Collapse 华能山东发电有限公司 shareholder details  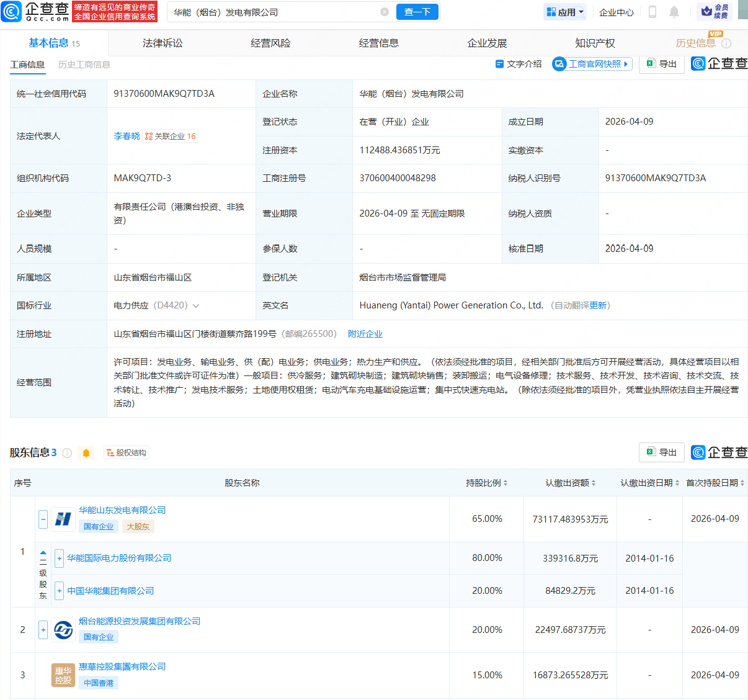coord(42,519)
